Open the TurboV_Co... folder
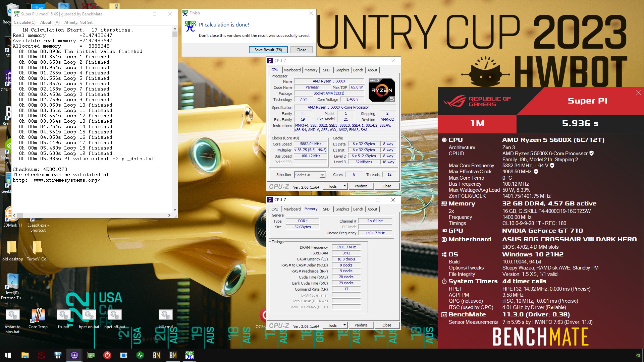 38,251
